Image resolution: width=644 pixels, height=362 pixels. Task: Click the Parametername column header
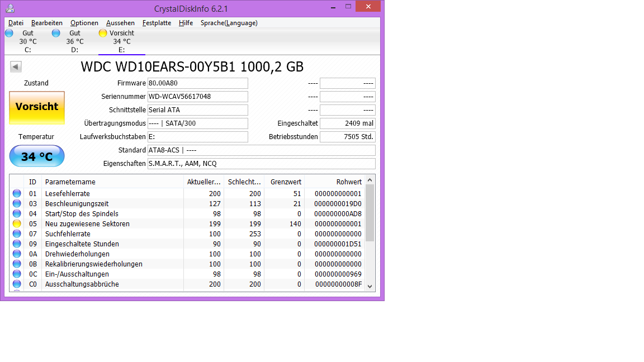[x=112, y=182]
